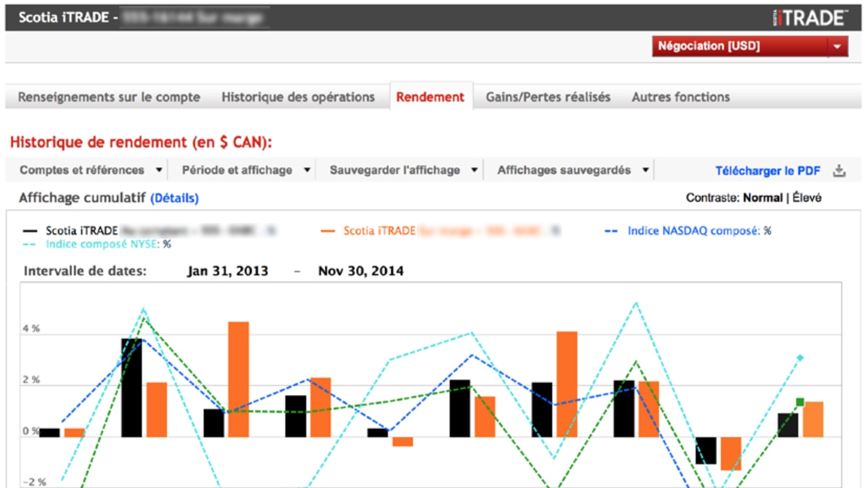Click the 4 % axis label
The width and height of the screenshot is (868, 488).
tap(31, 328)
